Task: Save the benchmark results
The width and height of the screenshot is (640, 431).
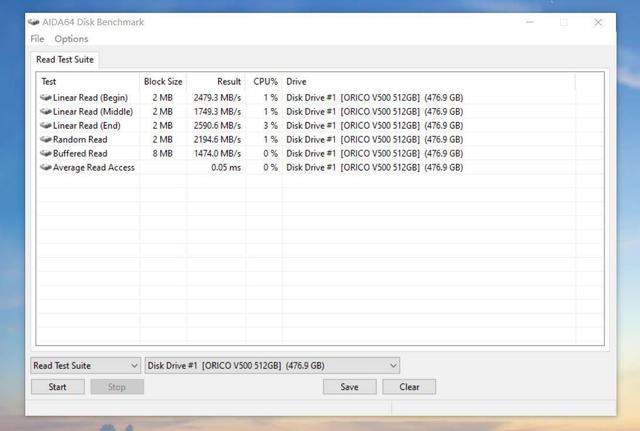Action: click(350, 387)
